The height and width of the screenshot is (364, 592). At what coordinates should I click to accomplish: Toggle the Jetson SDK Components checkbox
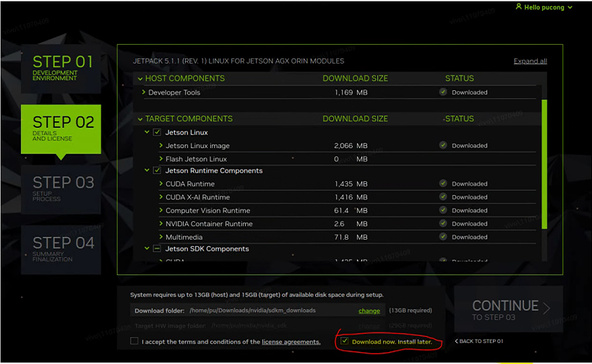pyautogui.click(x=157, y=248)
